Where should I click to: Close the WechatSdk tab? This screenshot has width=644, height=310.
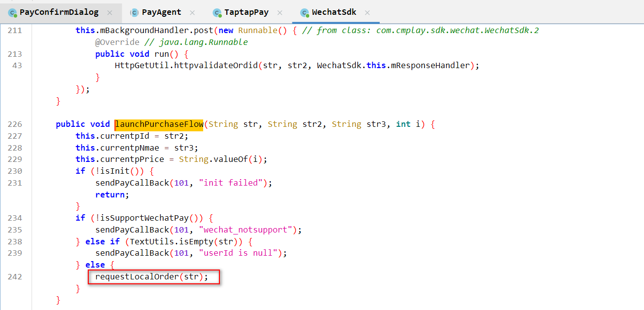click(x=367, y=12)
